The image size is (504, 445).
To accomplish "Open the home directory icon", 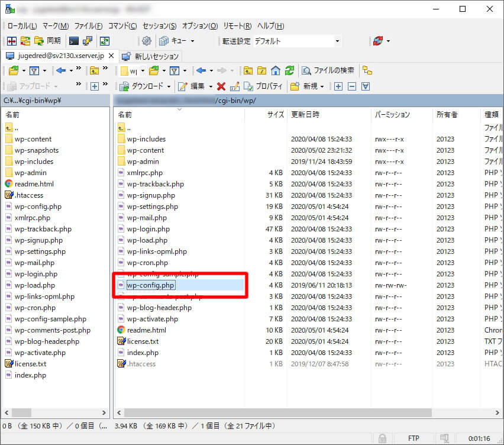I will (x=277, y=70).
